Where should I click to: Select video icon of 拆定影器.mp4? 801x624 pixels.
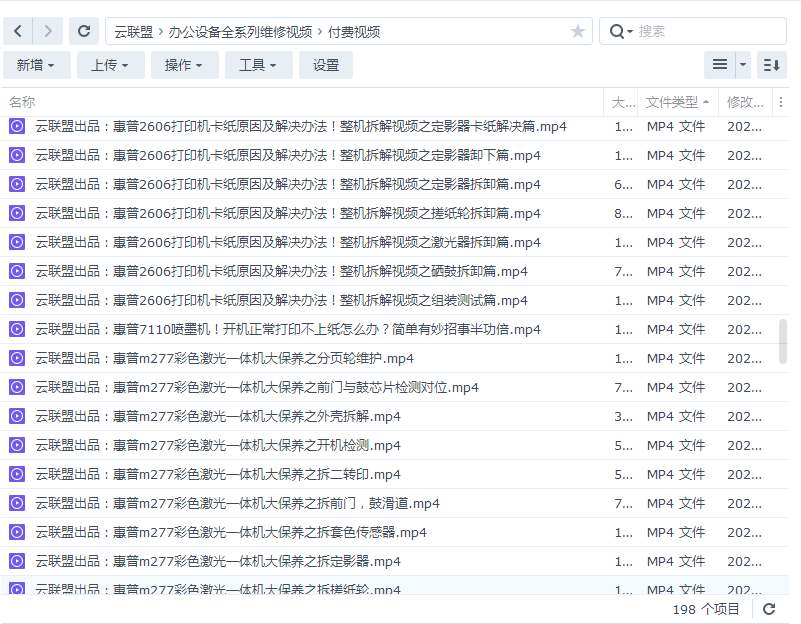17,562
